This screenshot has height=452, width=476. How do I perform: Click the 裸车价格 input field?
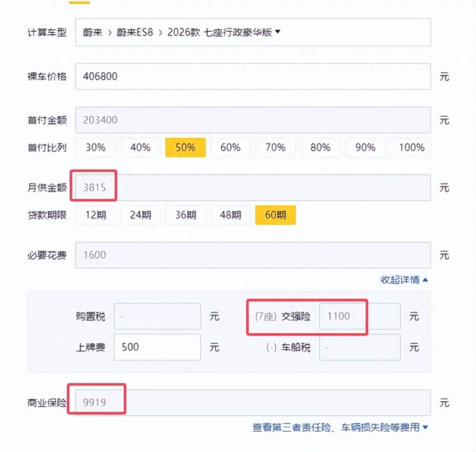[253, 77]
